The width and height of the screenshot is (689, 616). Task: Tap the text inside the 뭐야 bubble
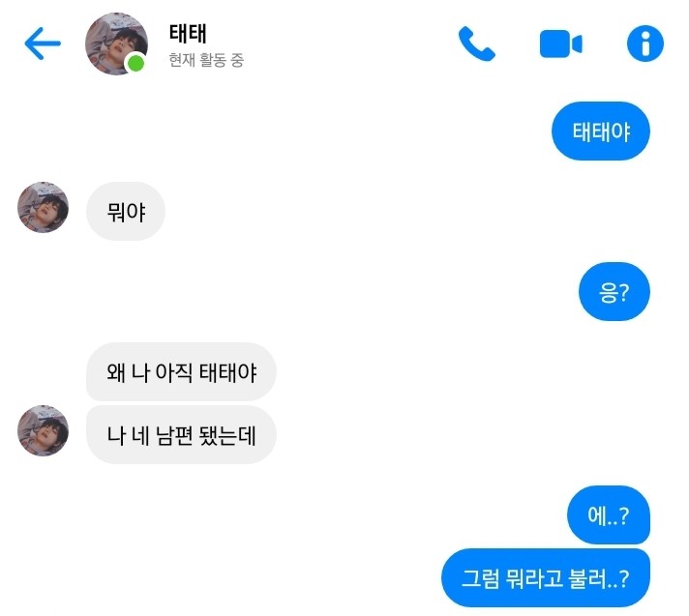click(x=126, y=212)
